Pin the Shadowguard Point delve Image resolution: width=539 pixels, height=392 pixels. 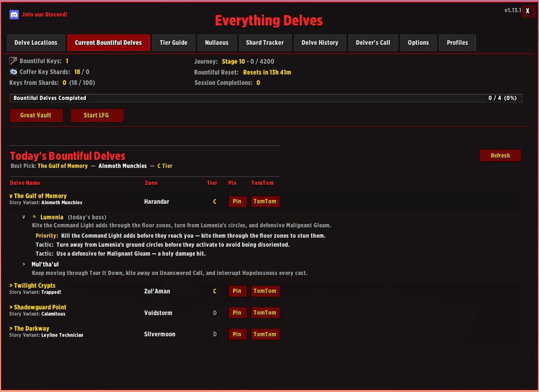click(x=237, y=313)
